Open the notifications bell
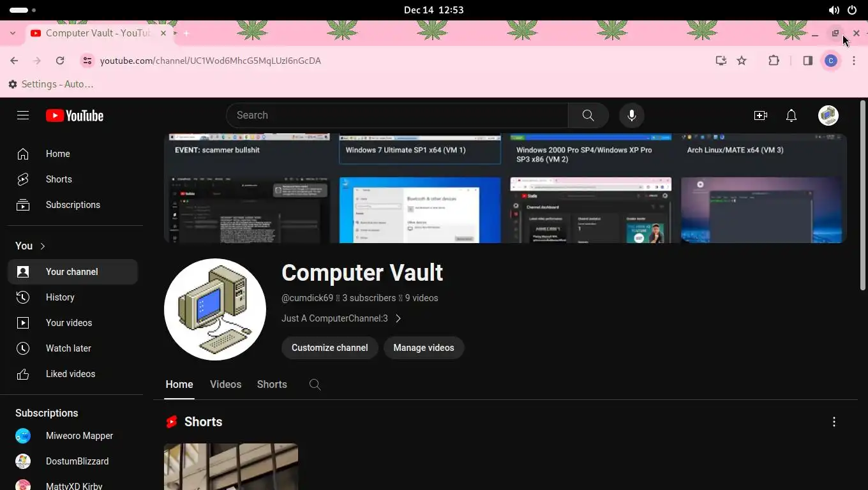 [791, 115]
